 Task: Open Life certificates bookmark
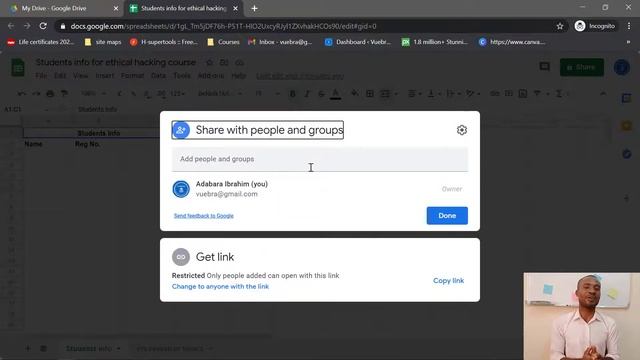click(41, 42)
